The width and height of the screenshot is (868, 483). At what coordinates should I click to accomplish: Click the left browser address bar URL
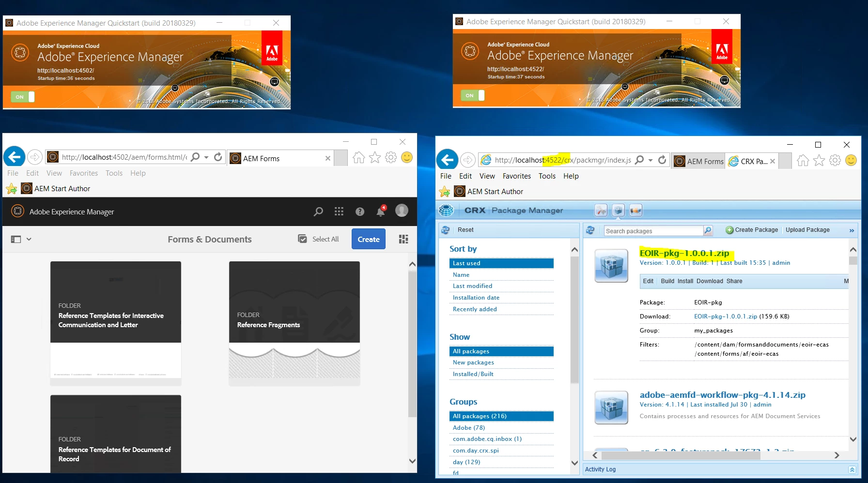click(124, 157)
